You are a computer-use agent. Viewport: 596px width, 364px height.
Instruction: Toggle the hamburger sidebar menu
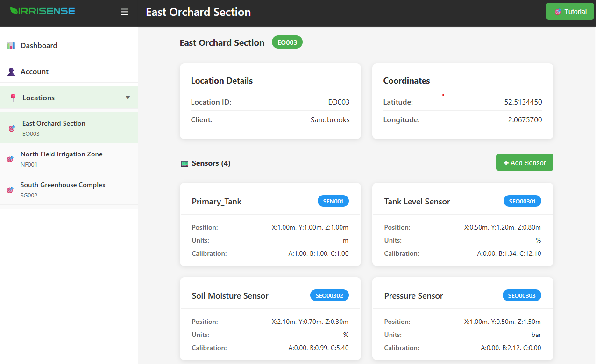(x=124, y=12)
